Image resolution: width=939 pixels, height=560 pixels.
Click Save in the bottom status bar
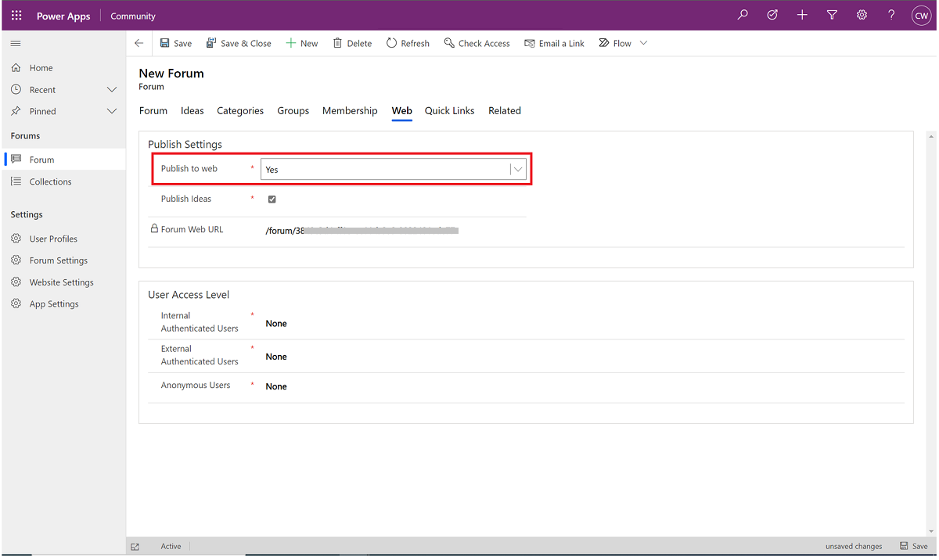[x=914, y=546]
